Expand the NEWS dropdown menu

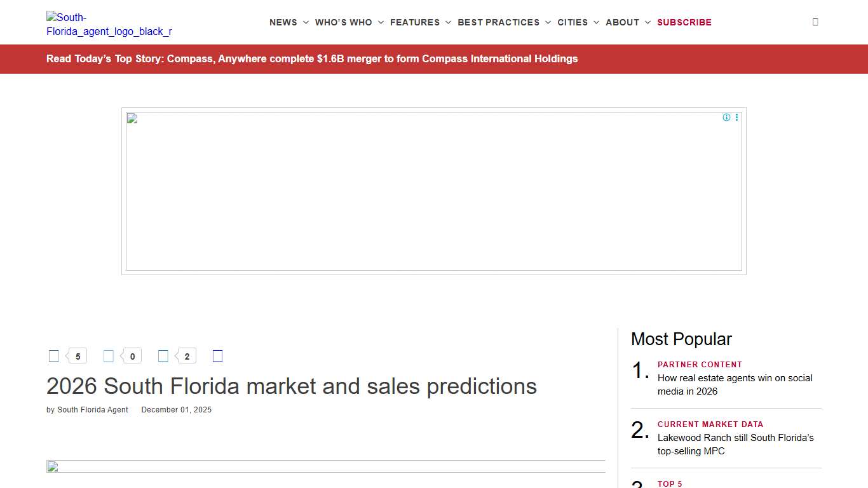pos(283,22)
